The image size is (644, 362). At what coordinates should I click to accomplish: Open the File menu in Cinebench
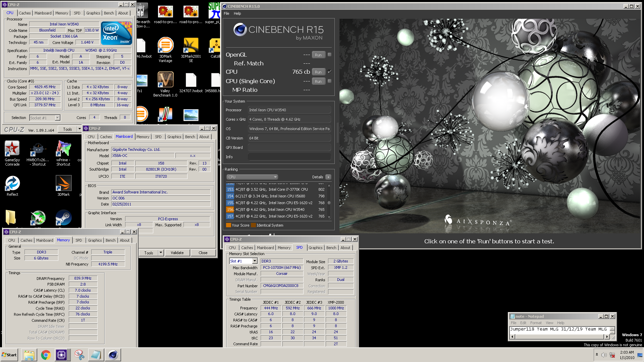click(226, 13)
